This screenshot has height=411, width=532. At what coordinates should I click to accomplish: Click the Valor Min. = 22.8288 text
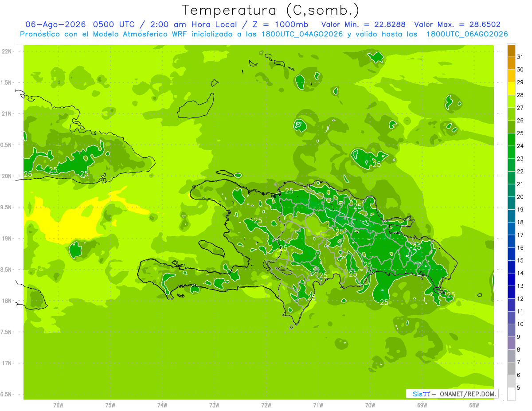click(x=364, y=24)
